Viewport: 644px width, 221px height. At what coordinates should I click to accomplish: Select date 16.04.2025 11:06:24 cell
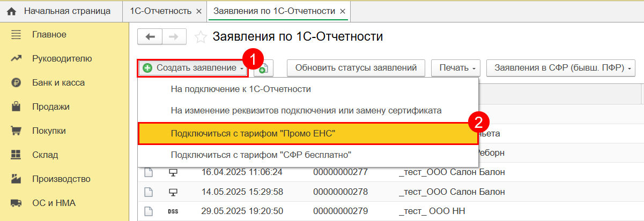pos(242,172)
